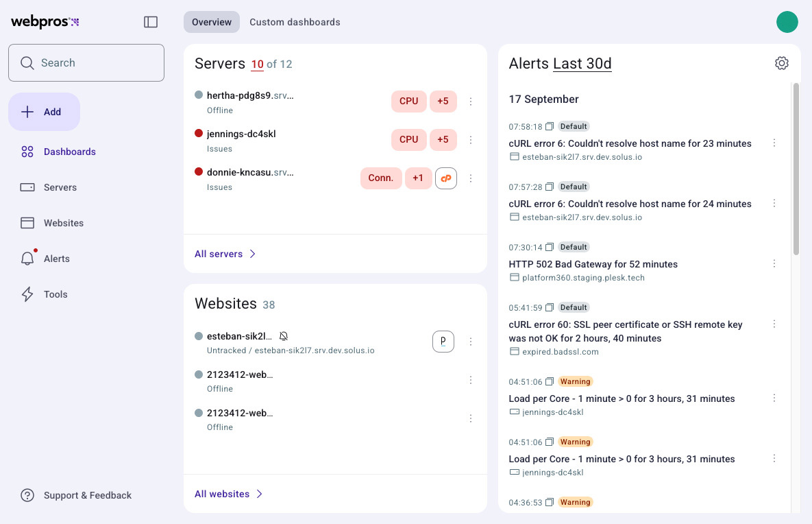
Task: Open alert settings gear icon
Action: click(x=781, y=63)
